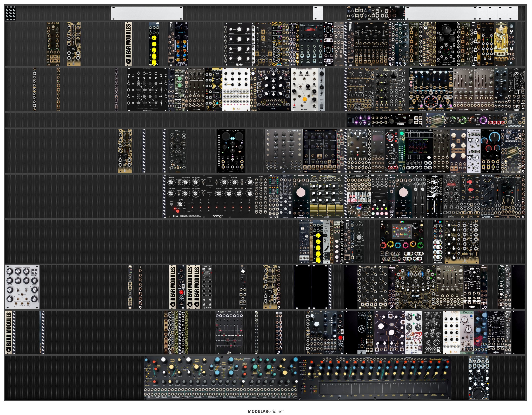Screen dimensions: 532x415
Task: Select the Mingles module
Action: coord(470,196)
